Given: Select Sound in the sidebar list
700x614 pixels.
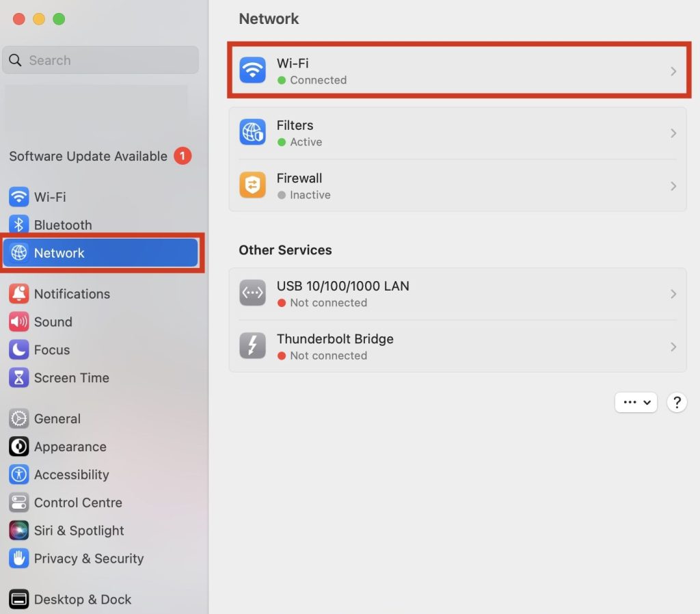Looking at the screenshot, I should click(x=100, y=322).
